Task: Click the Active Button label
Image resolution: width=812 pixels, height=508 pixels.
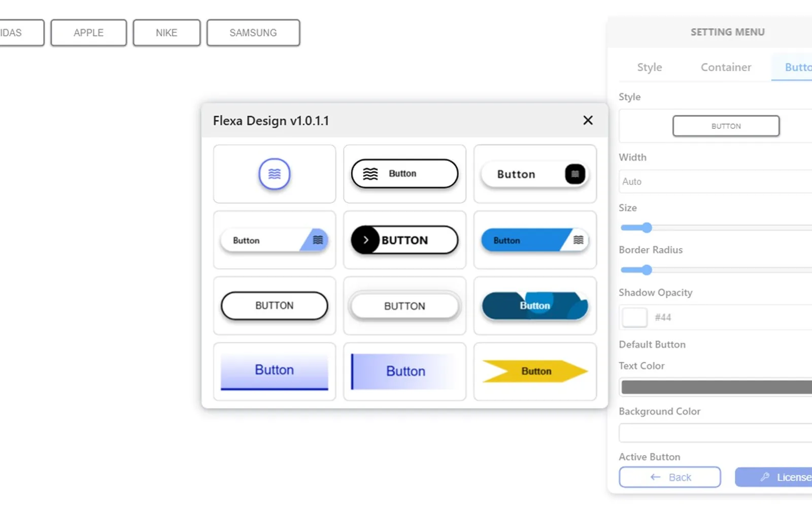Action: point(650,457)
